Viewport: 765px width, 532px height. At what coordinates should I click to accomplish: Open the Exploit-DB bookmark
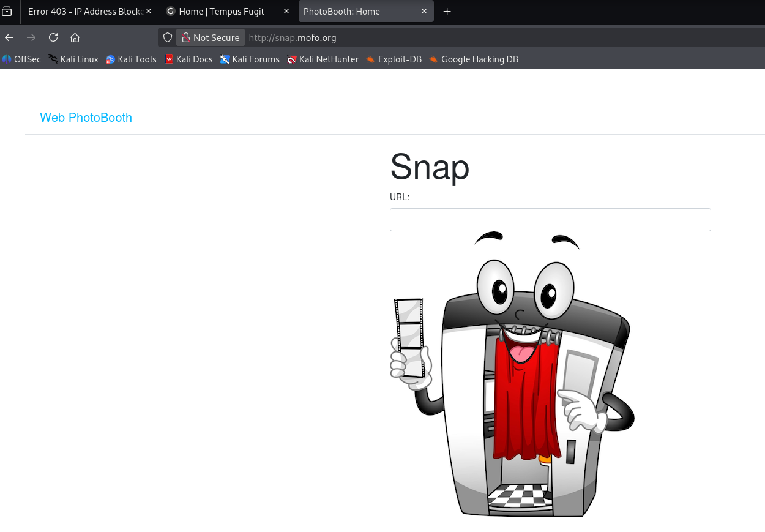[394, 59]
